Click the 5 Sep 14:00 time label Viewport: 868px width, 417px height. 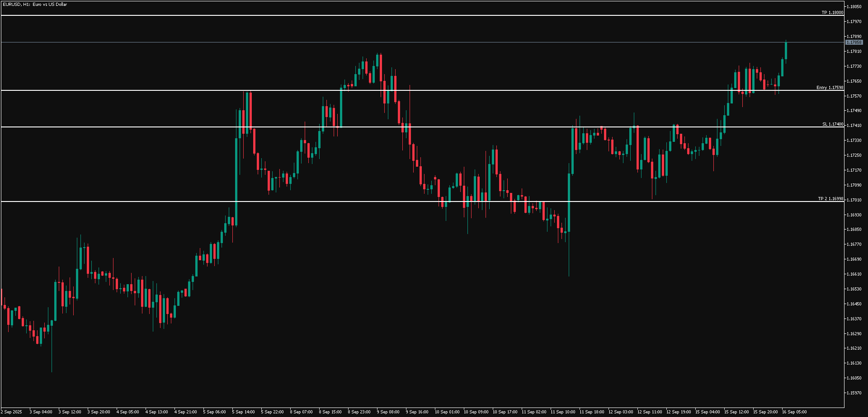243,412
